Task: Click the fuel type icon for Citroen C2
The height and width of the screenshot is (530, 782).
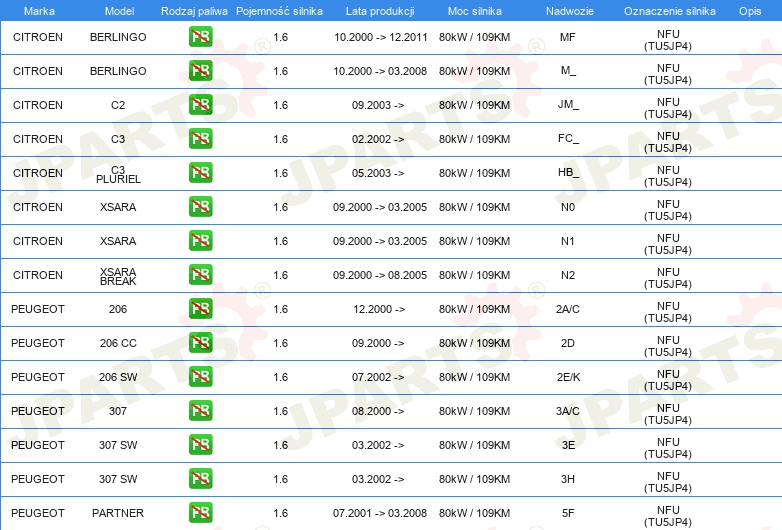Action: (x=200, y=105)
